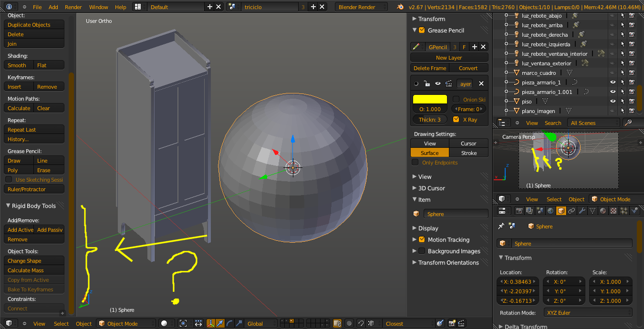
Task: Open the outliner Search menu
Action: 553,123
